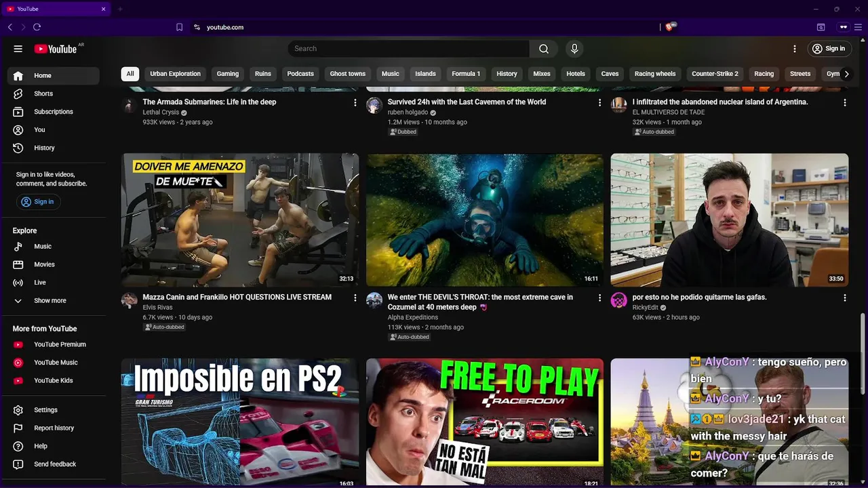Select the All filter chip
Viewport: 868px width, 488px height.
(130, 74)
